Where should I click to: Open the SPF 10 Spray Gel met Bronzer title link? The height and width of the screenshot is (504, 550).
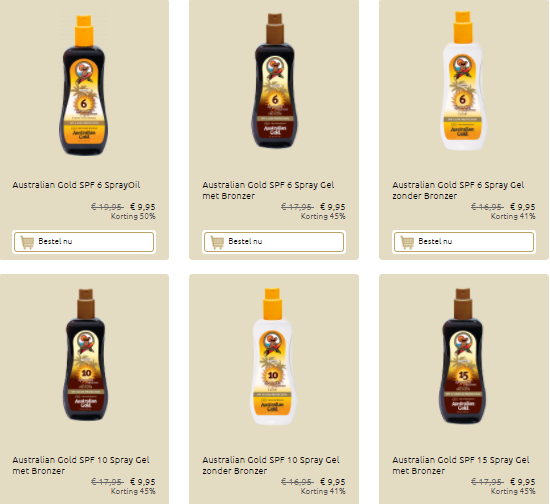pos(81,465)
